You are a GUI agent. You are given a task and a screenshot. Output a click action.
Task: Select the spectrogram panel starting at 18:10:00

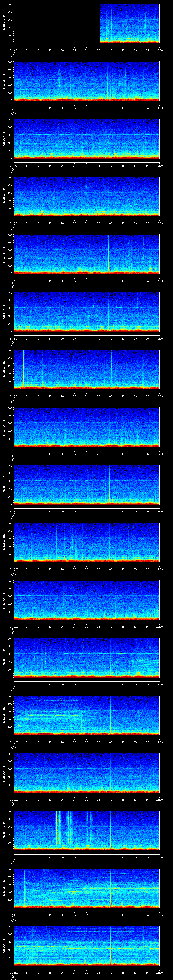point(87,81)
